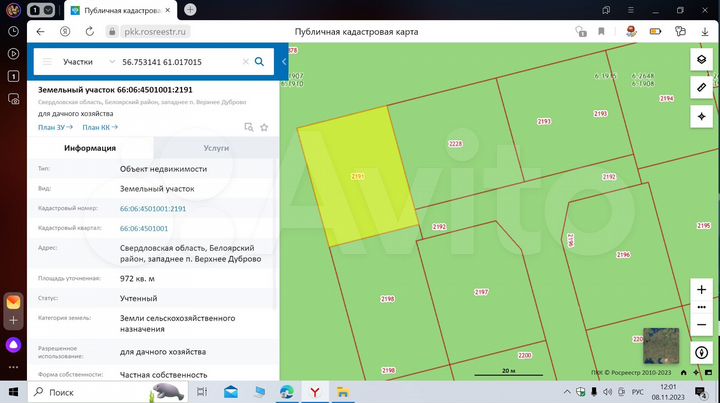The image size is (720, 403).
Task: Switch to the Услуги tab
Action: [x=216, y=148]
